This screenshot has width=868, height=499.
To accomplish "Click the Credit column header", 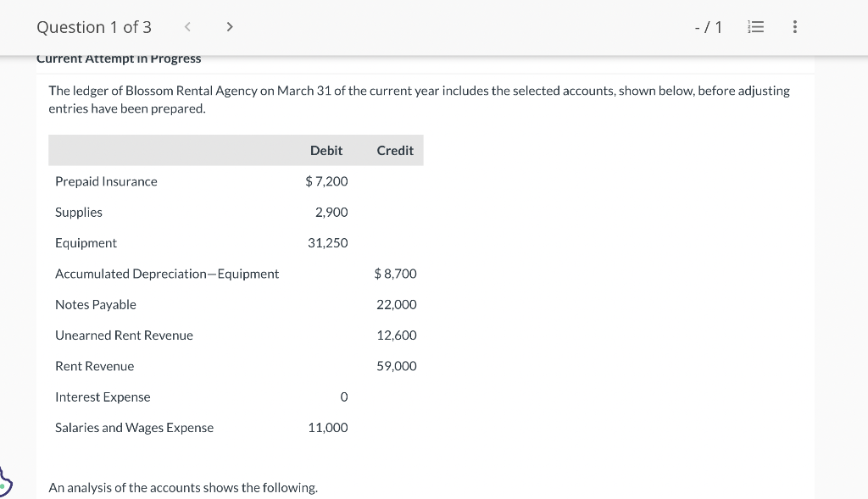I will pyautogui.click(x=395, y=151).
